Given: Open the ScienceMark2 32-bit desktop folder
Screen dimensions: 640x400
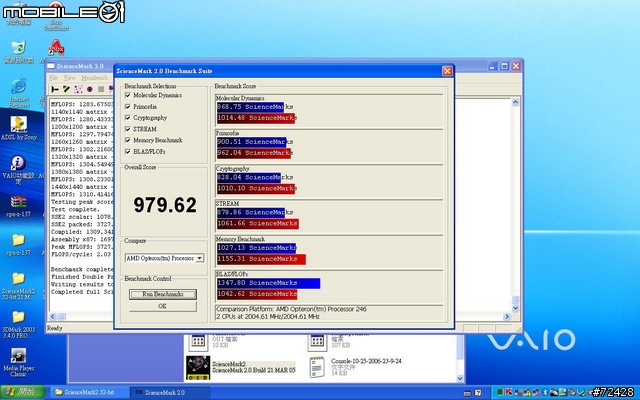Looking at the screenshot, I should click(x=18, y=278).
